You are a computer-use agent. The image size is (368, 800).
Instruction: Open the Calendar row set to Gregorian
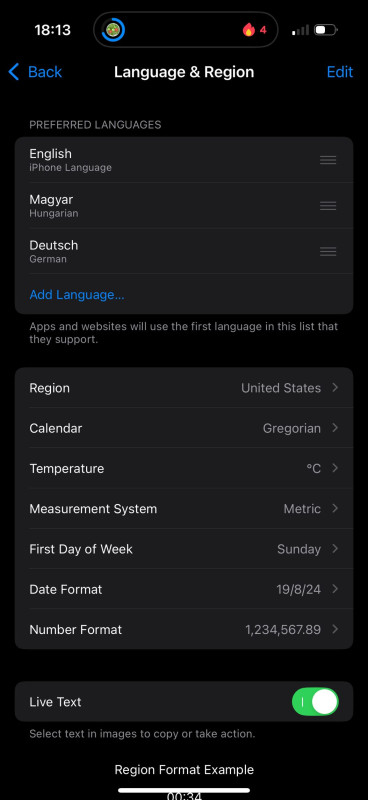(x=184, y=428)
